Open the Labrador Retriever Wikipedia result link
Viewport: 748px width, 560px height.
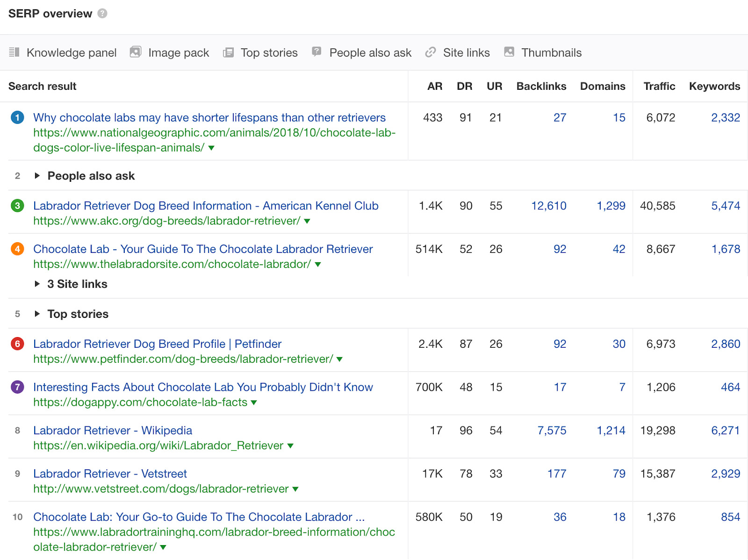click(112, 431)
